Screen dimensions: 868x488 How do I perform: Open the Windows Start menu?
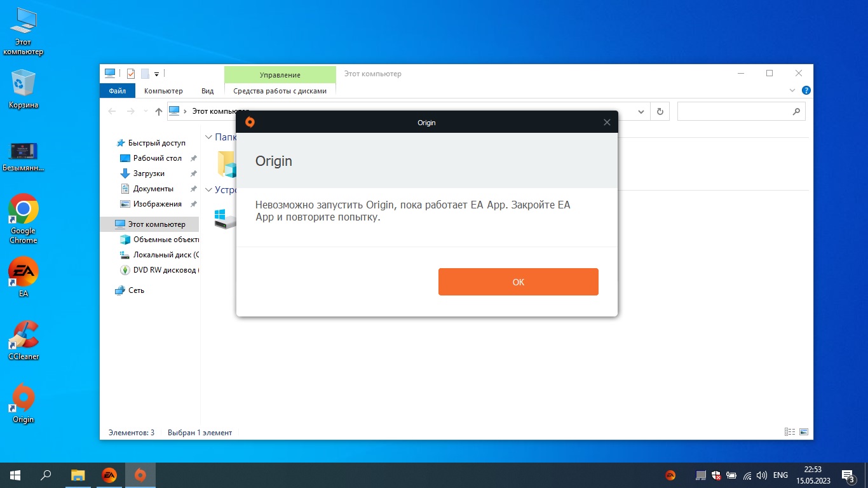pyautogui.click(x=15, y=475)
